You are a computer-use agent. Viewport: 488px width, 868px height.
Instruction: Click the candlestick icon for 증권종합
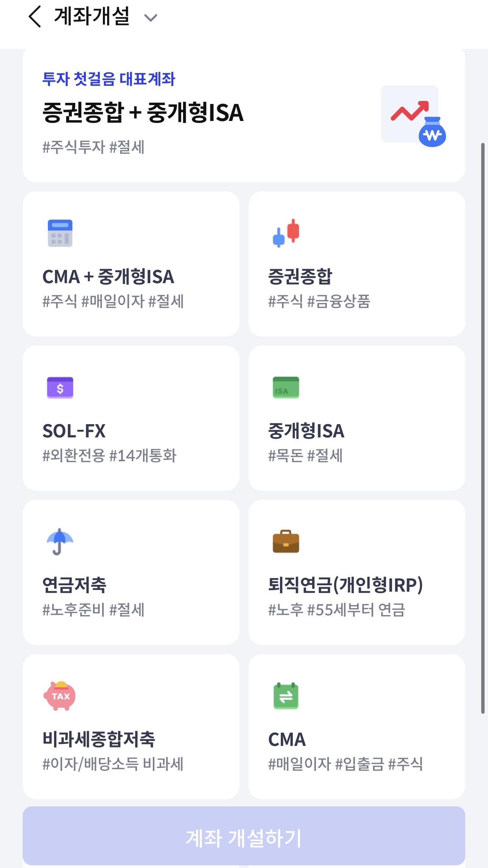click(286, 233)
